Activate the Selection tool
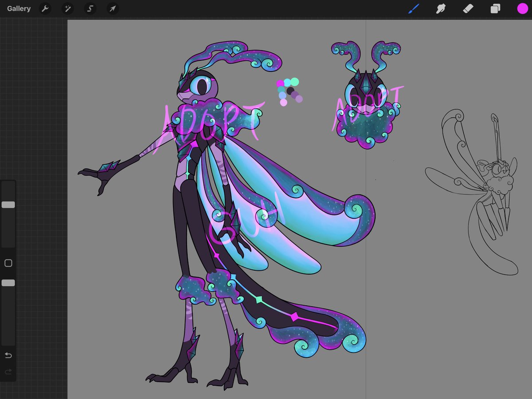This screenshot has height=399, width=532. click(x=90, y=8)
